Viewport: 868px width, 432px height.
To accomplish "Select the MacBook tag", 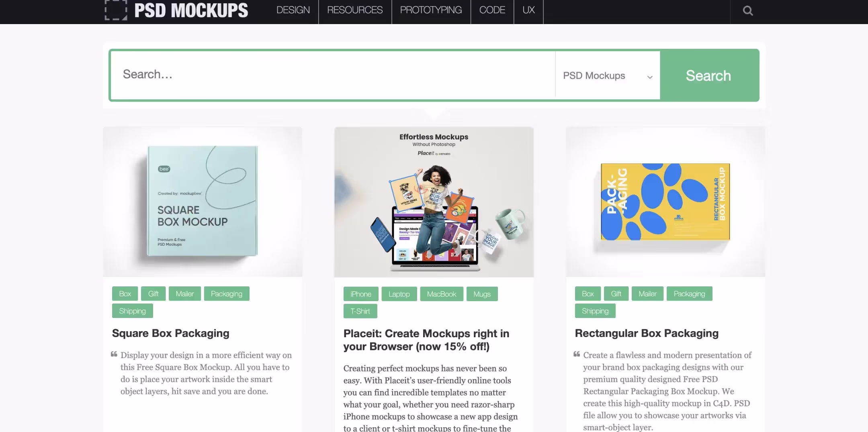I will 442,294.
